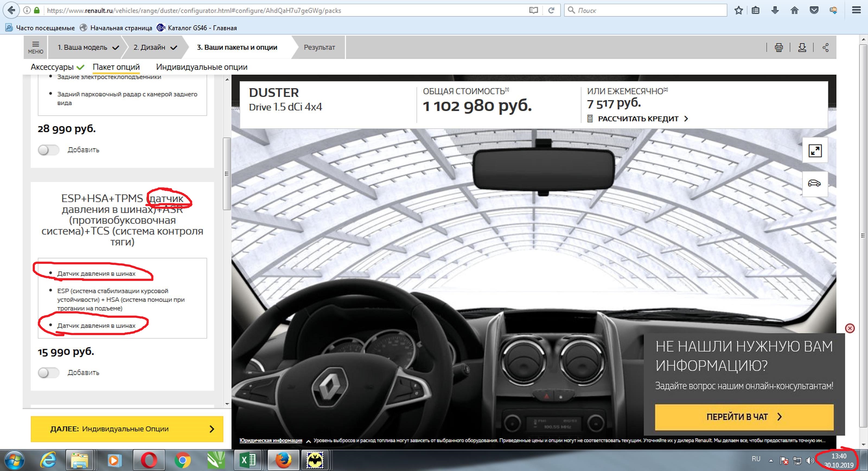
Task: Open the bookmarks library icon
Action: pyautogui.click(x=755, y=11)
